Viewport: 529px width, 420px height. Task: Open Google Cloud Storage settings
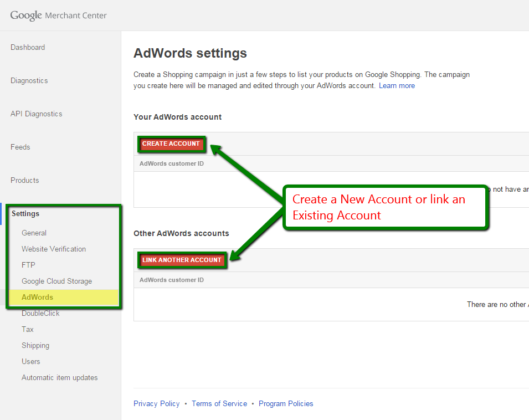[x=57, y=281]
